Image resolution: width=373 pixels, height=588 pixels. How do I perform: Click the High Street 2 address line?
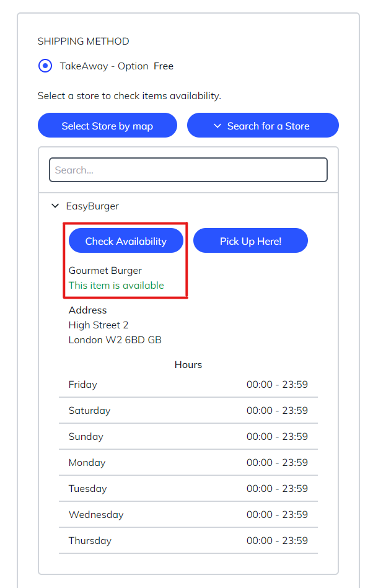pyautogui.click(x=99, y=325)
